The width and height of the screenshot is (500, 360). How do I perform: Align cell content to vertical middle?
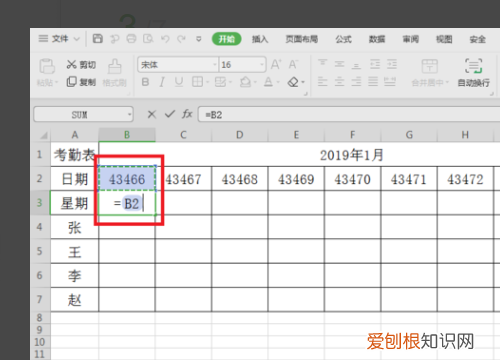click(339, 64)
